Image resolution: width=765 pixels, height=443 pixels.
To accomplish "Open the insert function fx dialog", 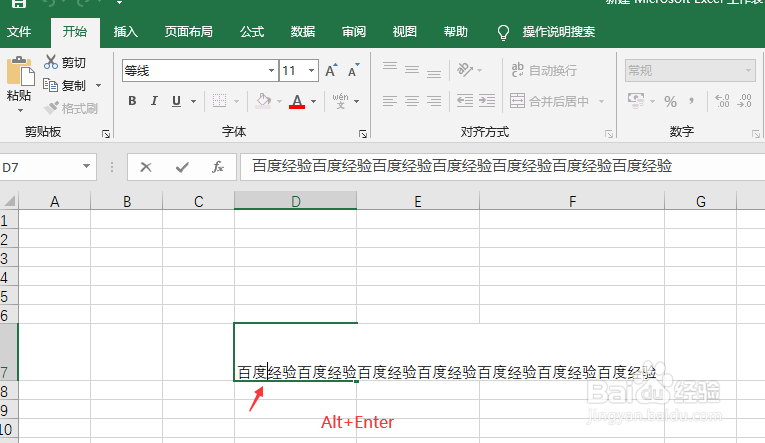I will coord(218,167).
